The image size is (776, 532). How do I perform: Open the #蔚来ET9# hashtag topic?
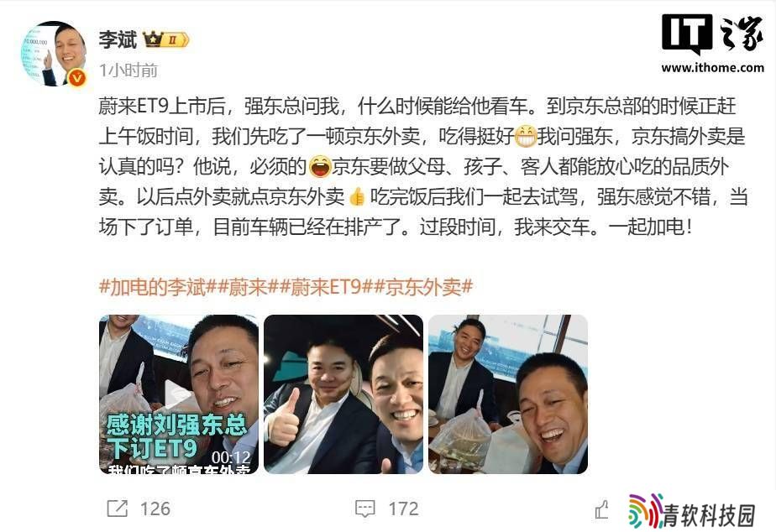tap(327, 287)
